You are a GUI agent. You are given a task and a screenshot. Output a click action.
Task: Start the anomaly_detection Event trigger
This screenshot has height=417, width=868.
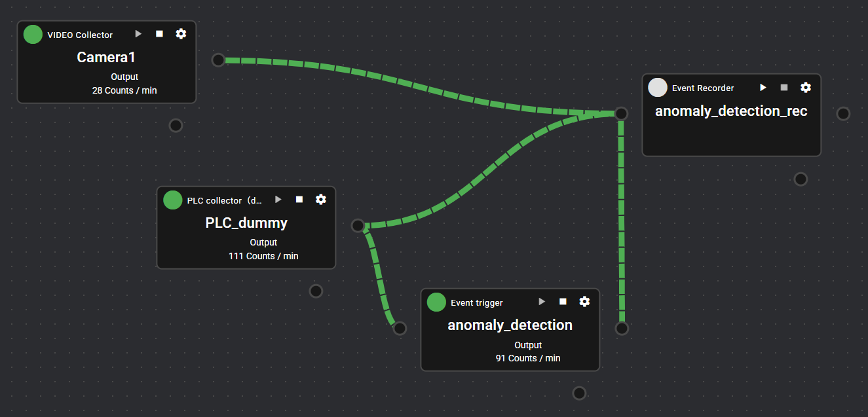tap(541, 301)
